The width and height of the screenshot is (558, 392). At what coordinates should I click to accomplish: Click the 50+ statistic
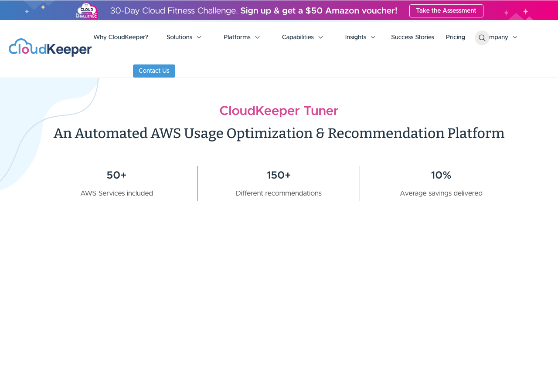116,176
